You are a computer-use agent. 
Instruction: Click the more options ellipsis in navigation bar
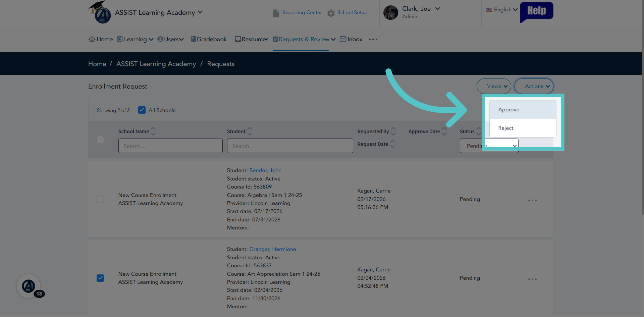click(x=373, y=39)
